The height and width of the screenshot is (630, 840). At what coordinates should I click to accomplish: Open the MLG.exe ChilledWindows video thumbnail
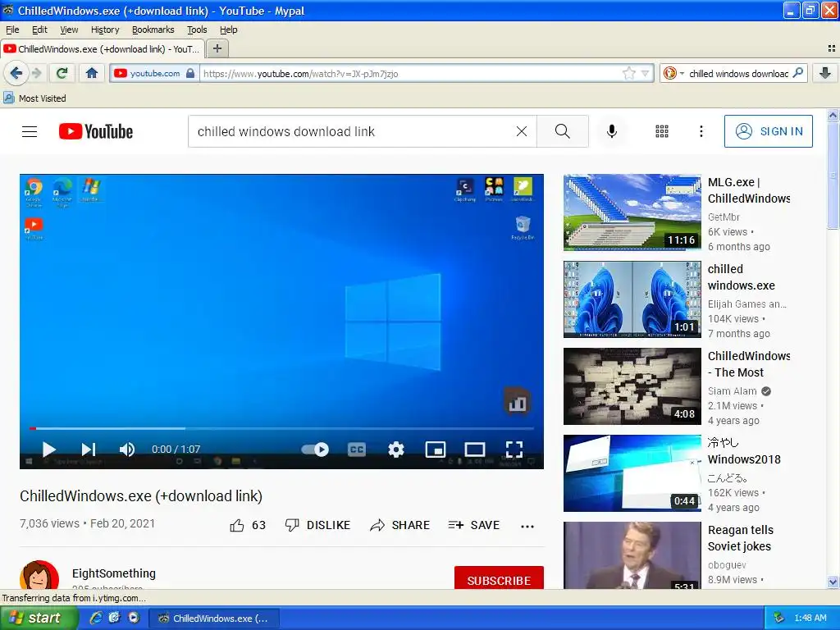point(632,212)
